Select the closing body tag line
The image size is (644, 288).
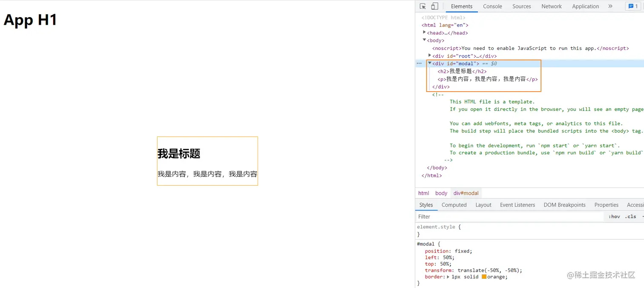coord(437,167)
